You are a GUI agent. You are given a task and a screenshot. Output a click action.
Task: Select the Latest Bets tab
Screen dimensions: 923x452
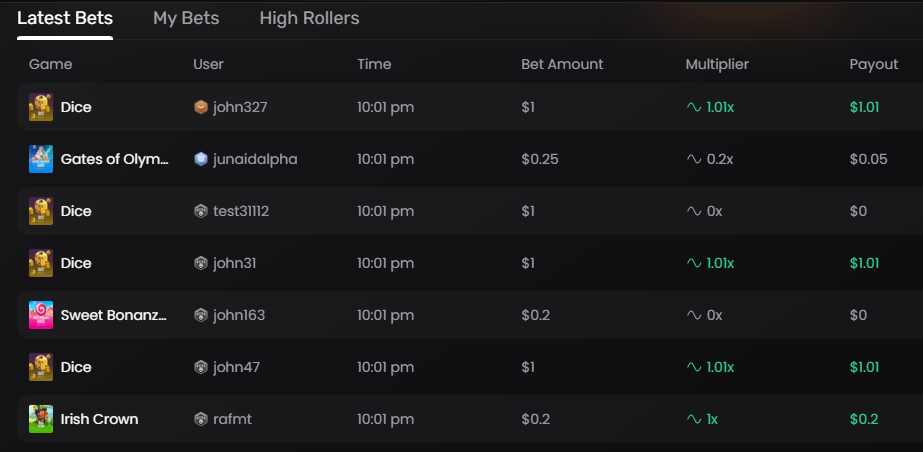point(65,18)
